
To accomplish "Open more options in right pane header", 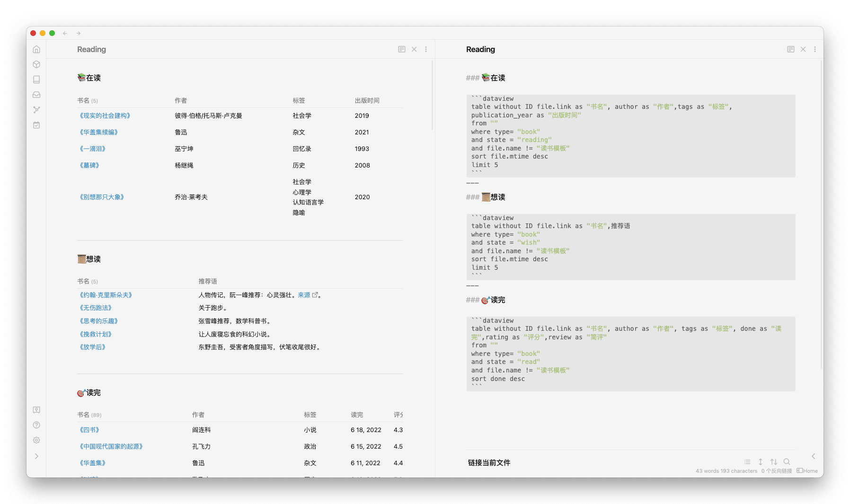I will point(815,49).
